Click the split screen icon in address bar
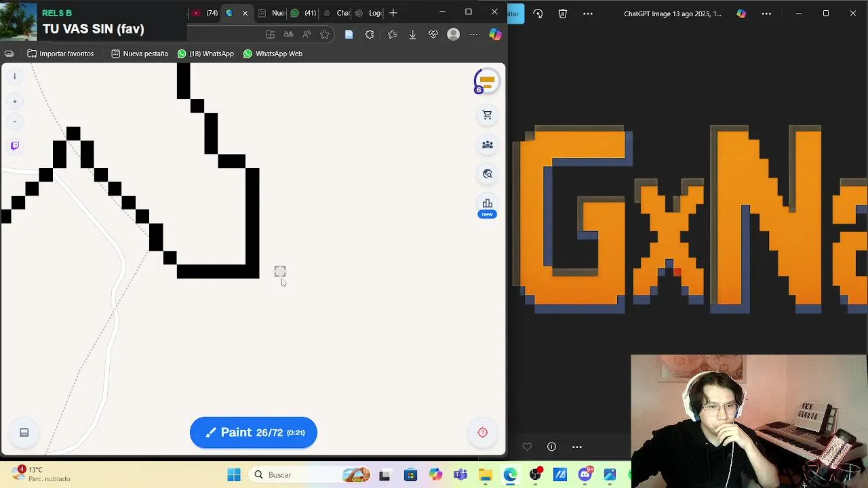 click(x=270, y=35)
